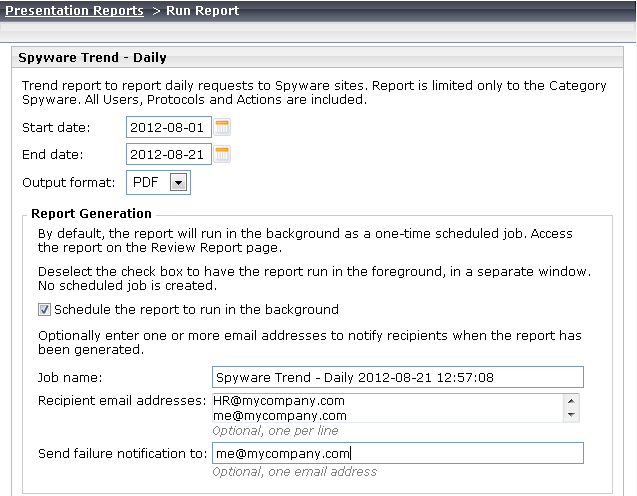The width and height of the screenshot is (637, 496).
Task: Uncheck Schedule the report to run in background
Action: pos(44,310)
